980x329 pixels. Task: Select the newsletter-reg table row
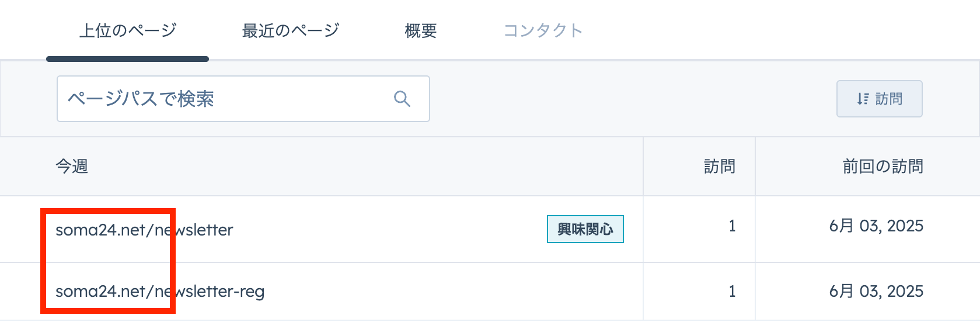tap(490, 292)
